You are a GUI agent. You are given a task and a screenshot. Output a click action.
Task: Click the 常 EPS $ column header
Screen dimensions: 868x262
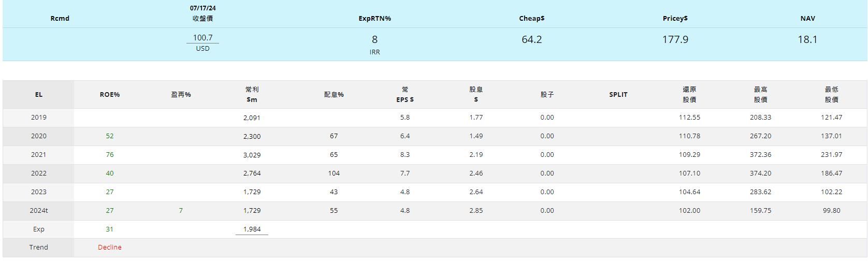coord(405,95)
